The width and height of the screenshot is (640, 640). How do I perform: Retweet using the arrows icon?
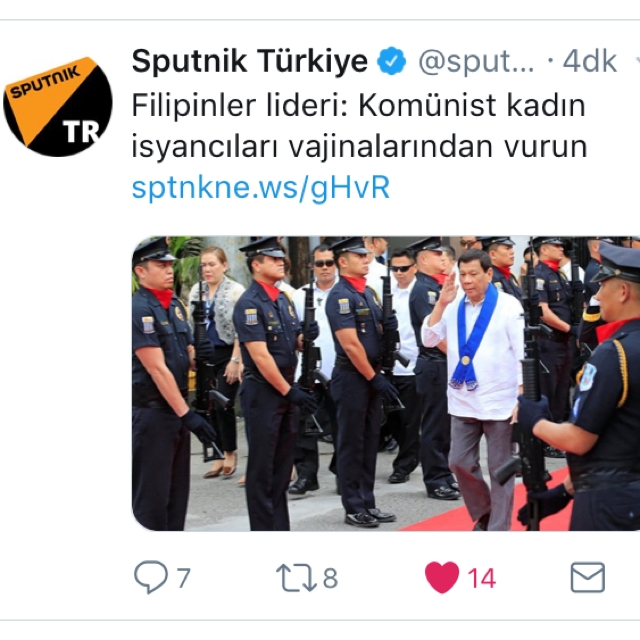point(297,578)
